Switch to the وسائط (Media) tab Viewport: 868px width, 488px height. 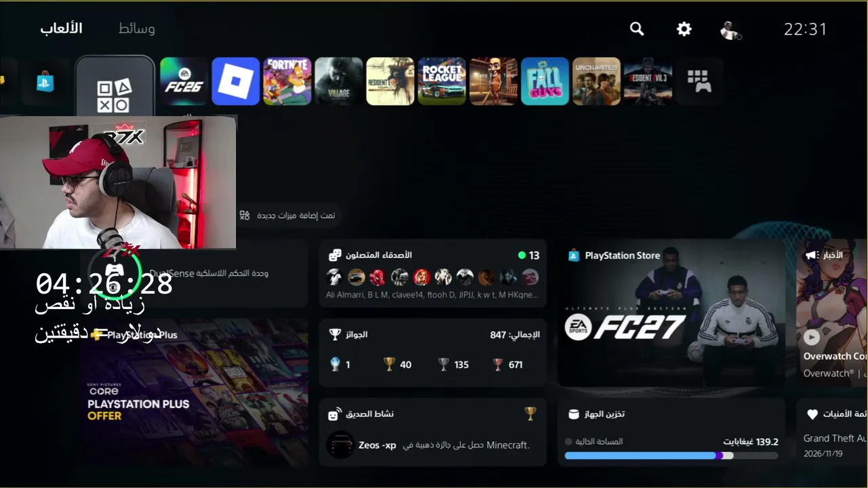pos(137,28)
